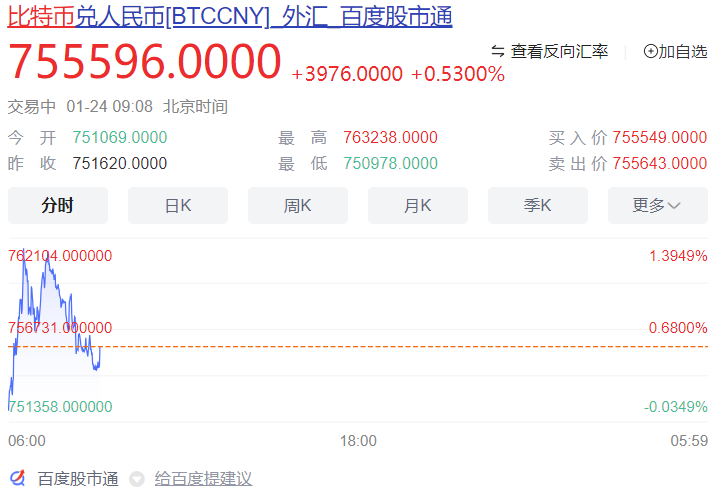The width and height of the screenshot is (721, 494).
Task: Click the 今开 value 751069.0000
Action: (x=120, y=138)
